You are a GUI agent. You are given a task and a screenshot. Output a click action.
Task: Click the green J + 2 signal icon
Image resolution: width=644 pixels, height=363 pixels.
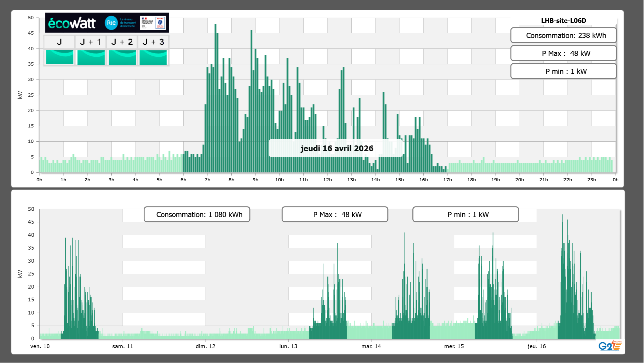pyautogui.click(x=122, y=57)
